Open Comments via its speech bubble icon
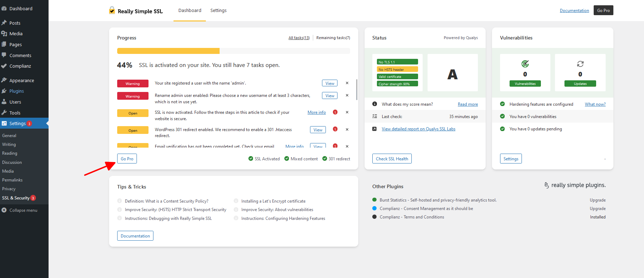The width and height of the screenshot is (644, 278). [x=4, y=55]
